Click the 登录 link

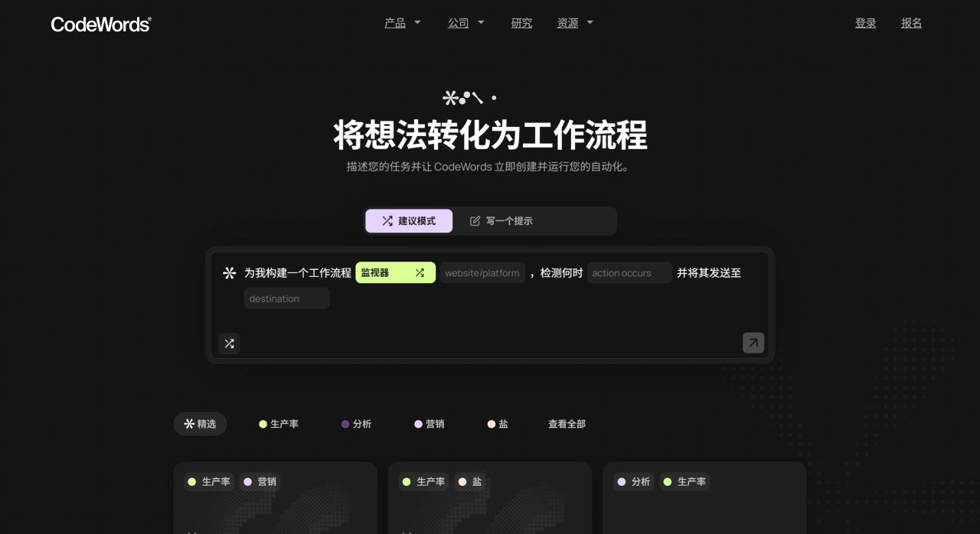(865, 23)
